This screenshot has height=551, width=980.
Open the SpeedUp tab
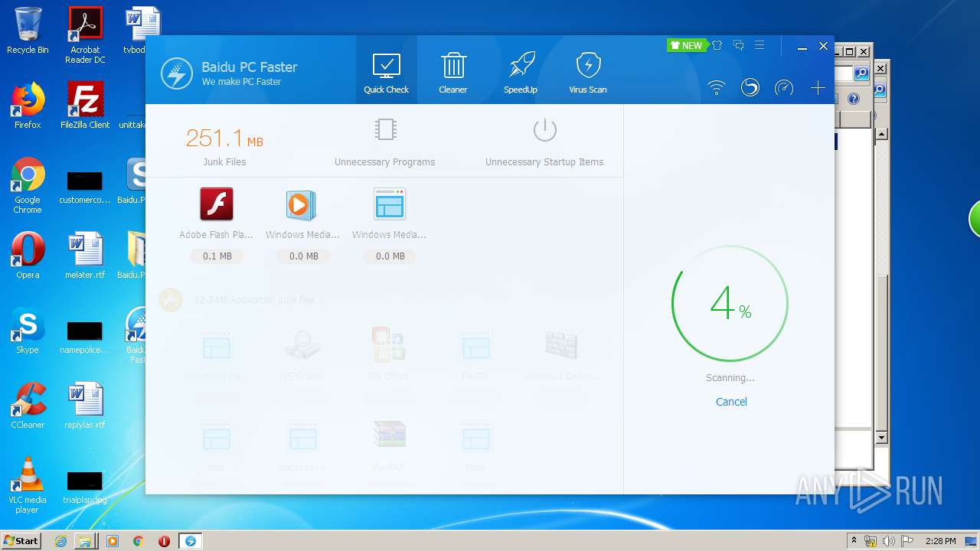pyautogui.click(x=521, y=72)
